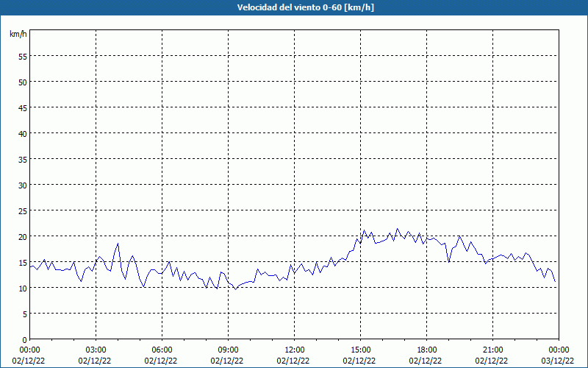The height and width of the screenshot is (368, 588).
Task: Click the 21:00 time axis label
Action: [x=492, y=350]
